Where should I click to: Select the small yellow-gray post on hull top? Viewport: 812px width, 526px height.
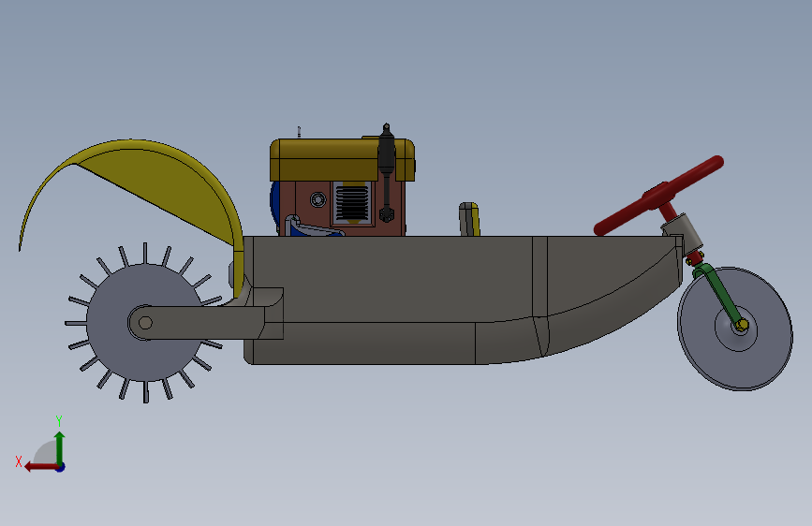point(468,219)
